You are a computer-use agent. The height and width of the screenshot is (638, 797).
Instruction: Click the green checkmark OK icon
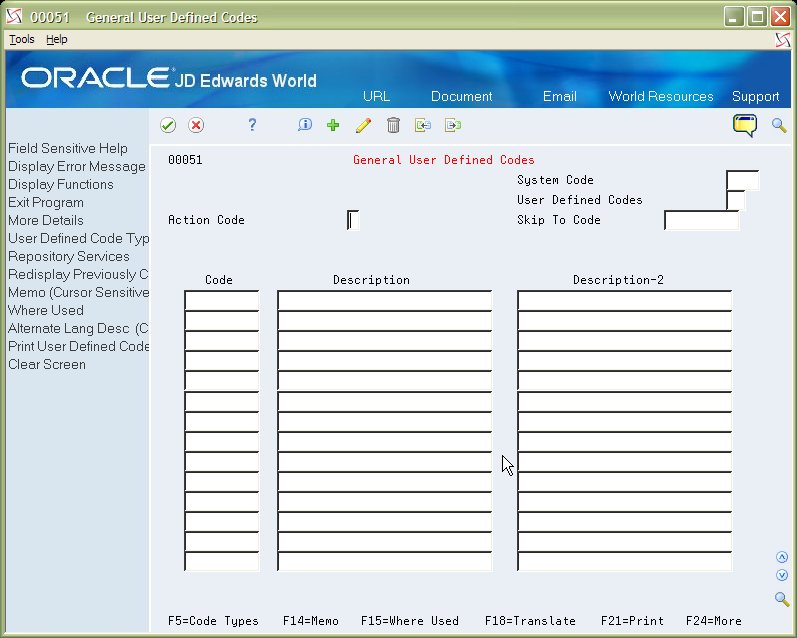coord(168,125)
